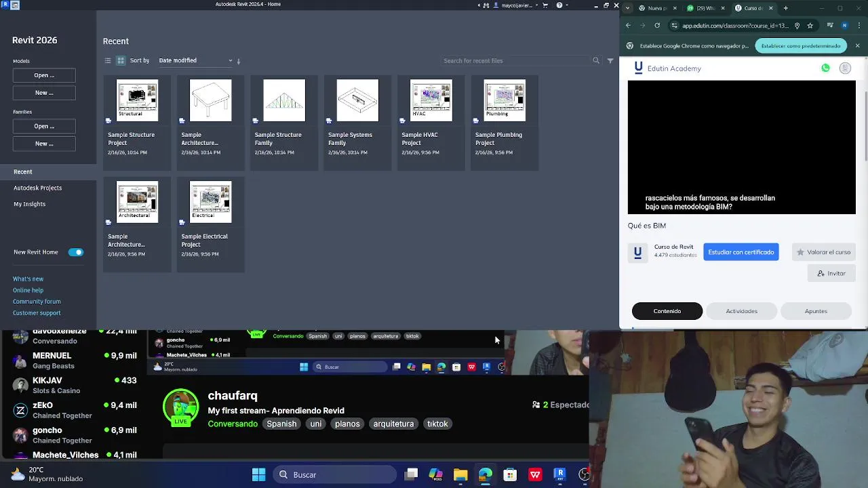Switch to the Nueva pestaña Chrome tab
Viewport: 868px width, 488px height.
point(656,8)
